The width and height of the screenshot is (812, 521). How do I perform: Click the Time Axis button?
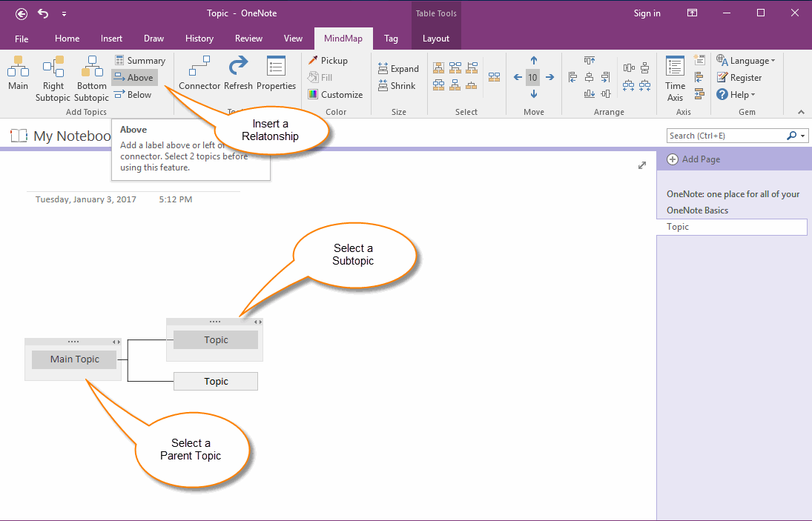pyautogui.click(x=676, y=79)
